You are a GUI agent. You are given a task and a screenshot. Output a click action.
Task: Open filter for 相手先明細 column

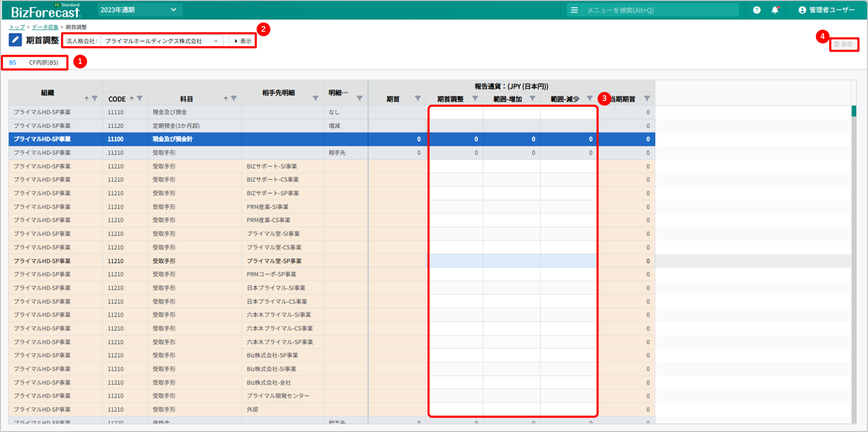(315, 99)
